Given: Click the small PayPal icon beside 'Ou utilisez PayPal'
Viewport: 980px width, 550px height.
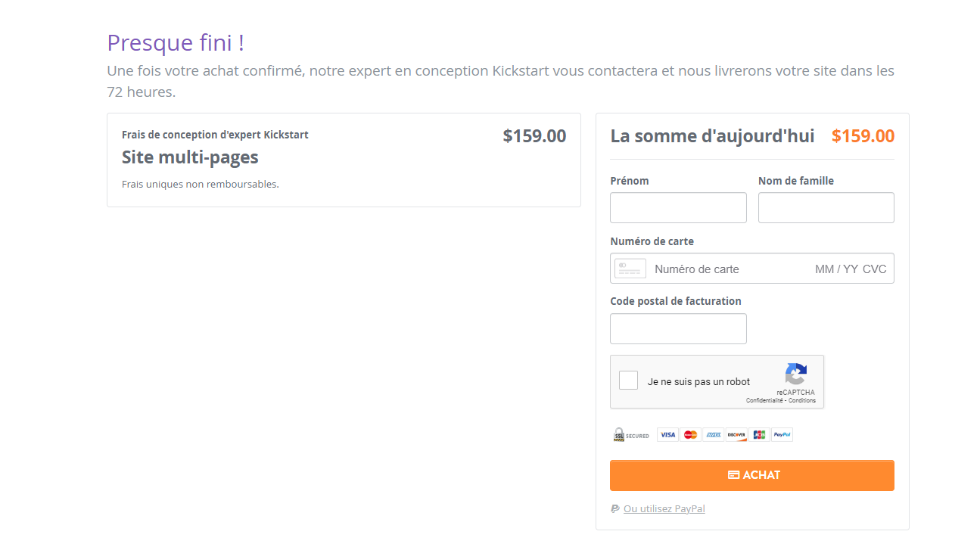Looking at the screenshot, I should [615, 508].
